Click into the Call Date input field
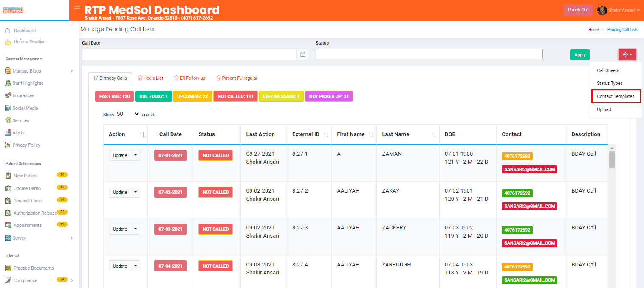 [x=189, y=55]
